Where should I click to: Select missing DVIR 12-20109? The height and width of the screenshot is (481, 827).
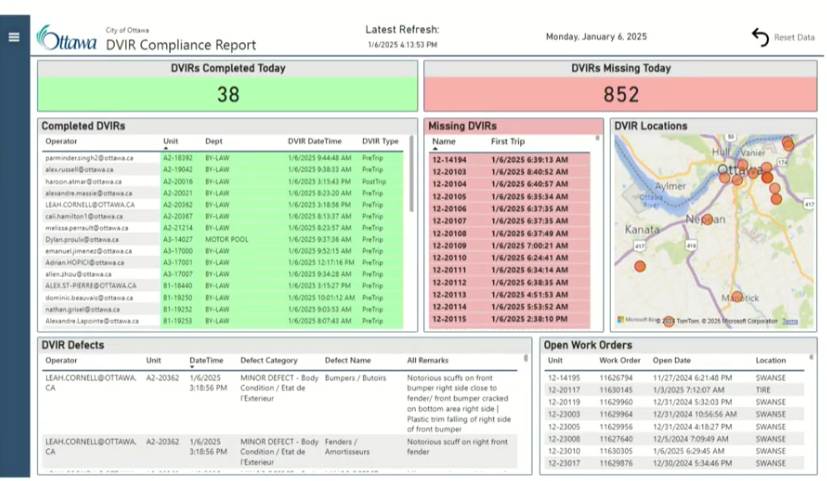point(509,246)
